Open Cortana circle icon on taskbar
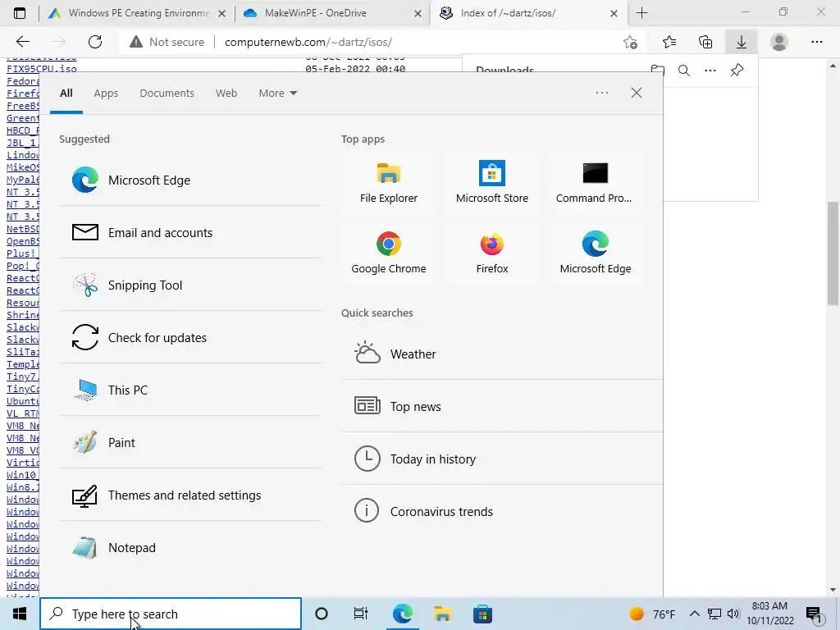This screenshot has height=630, width=840. click(x=322, y=614)
